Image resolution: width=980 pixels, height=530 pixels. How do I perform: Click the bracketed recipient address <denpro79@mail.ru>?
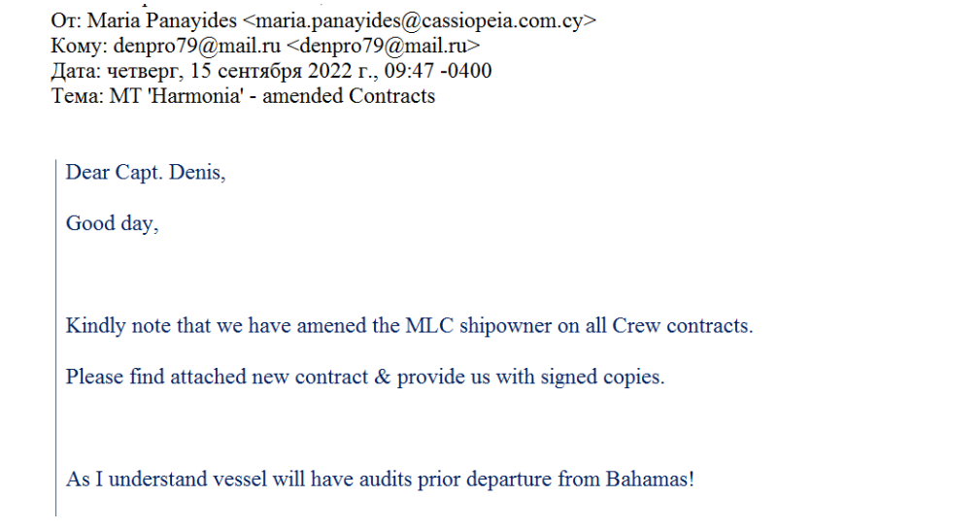pos(383,46)
